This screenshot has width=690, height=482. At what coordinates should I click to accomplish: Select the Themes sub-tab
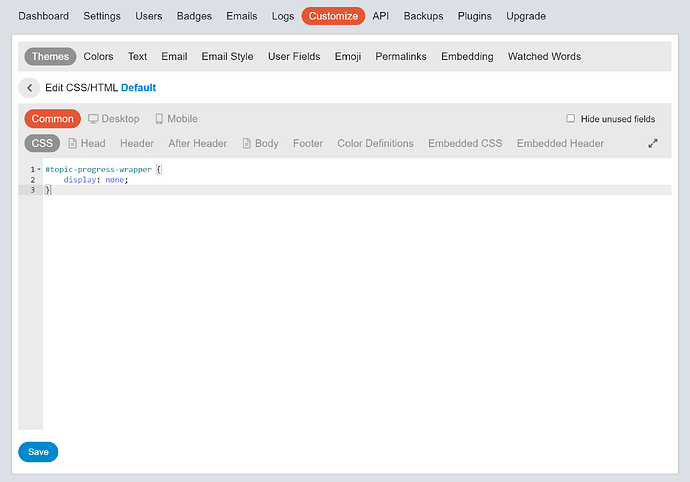(50, 57)
